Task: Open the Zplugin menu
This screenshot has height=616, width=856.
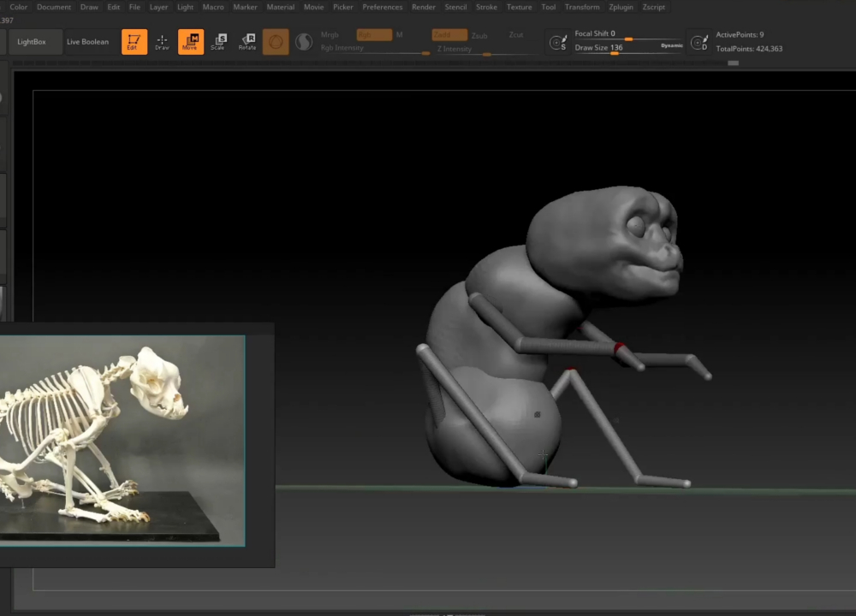Action: point(621,7)
